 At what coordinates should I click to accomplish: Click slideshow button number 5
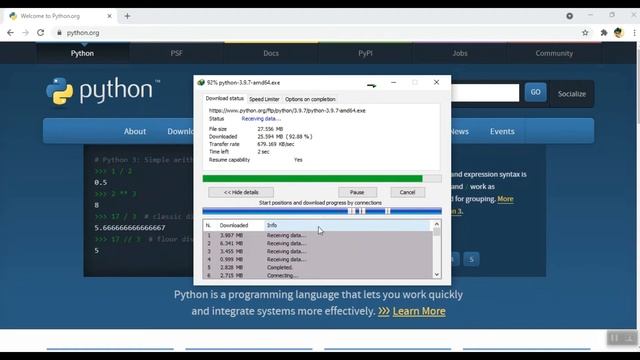click(471, 259)
